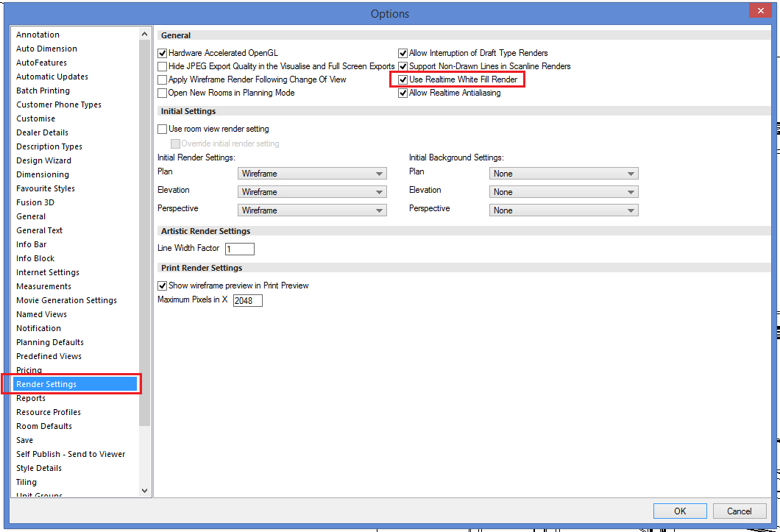Open Plan initial background settings dropdown
The width and height of the screenshot is (780, 532).
(x=564, y=174)
